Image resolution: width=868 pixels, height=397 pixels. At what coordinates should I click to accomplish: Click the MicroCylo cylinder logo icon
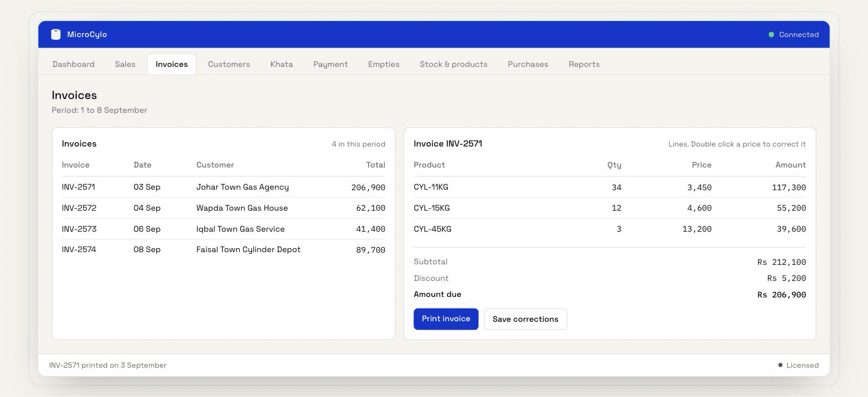coord(56,34)
